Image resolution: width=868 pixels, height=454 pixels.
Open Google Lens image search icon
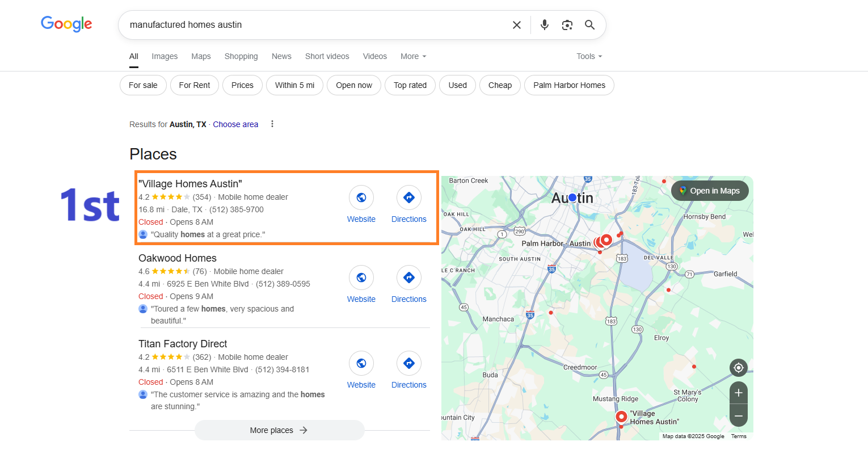[567, 25]
